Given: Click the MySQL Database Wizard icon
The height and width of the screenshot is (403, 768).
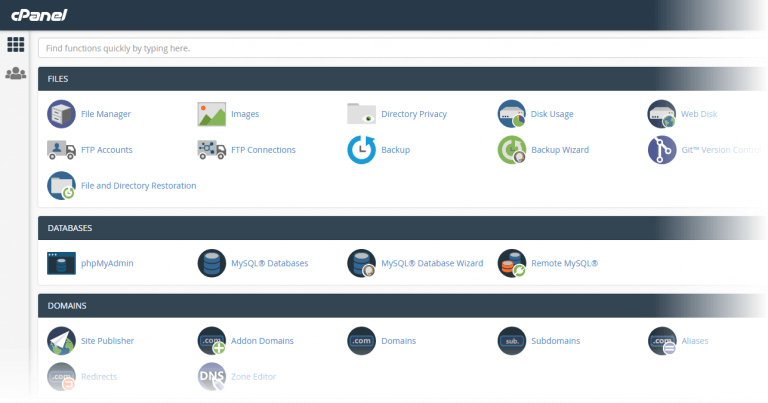Looking at the screenshot, I should [x=361, y=263].
